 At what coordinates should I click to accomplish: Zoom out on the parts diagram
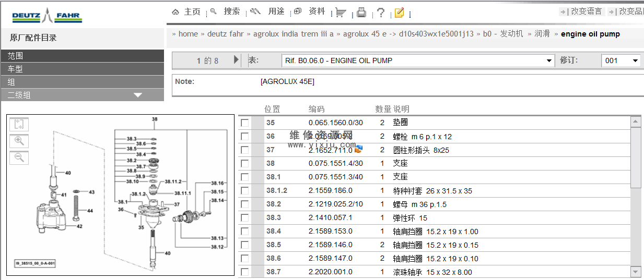click(19, 157)
